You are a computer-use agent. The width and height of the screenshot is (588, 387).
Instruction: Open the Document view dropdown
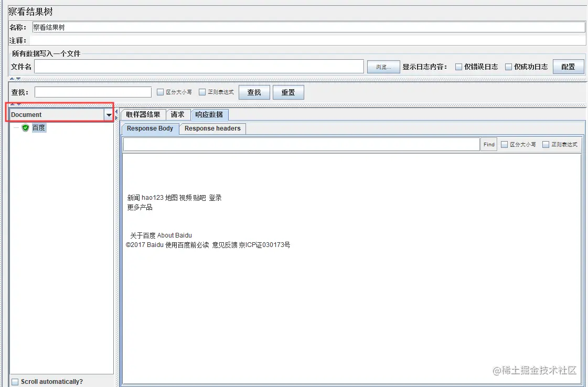(x=109, y=114)
